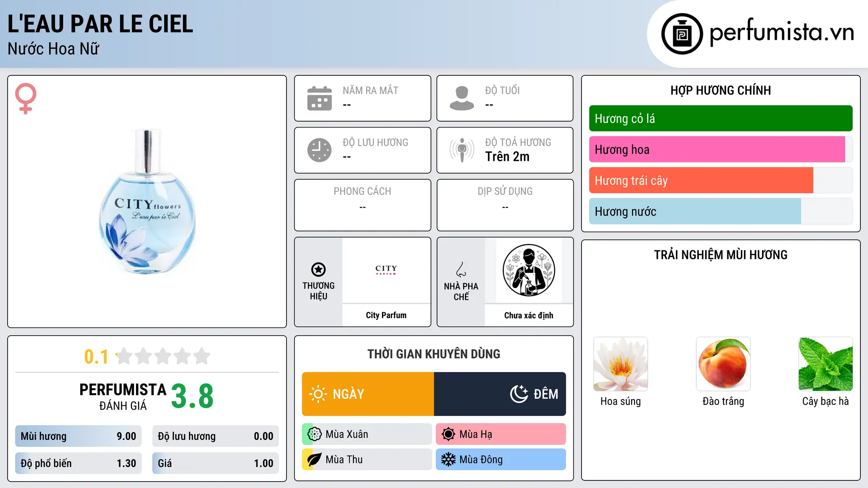The width and height of the screenshot is (868, 488).
Task: Click the orange 0.1 rating value
Action: pyautogui.click(x=96, y=357)
